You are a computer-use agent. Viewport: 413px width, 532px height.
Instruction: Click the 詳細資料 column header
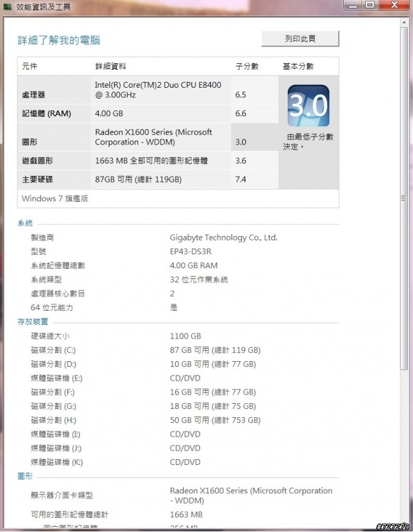click(x=111, y=66)
